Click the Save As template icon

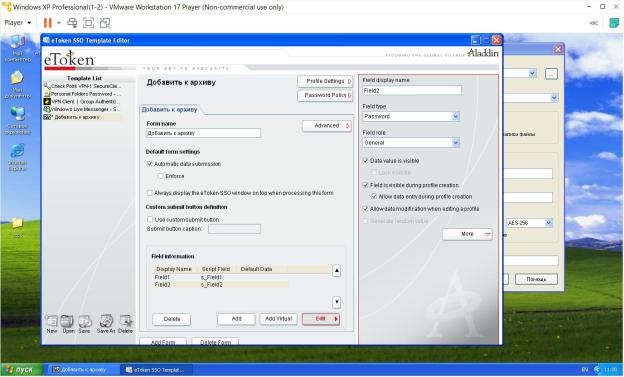coord(106,324)
